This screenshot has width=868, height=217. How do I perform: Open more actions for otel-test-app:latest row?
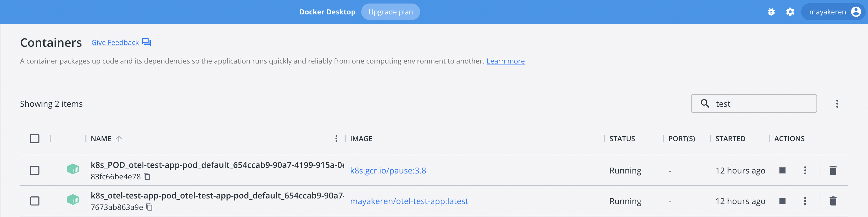805,201
